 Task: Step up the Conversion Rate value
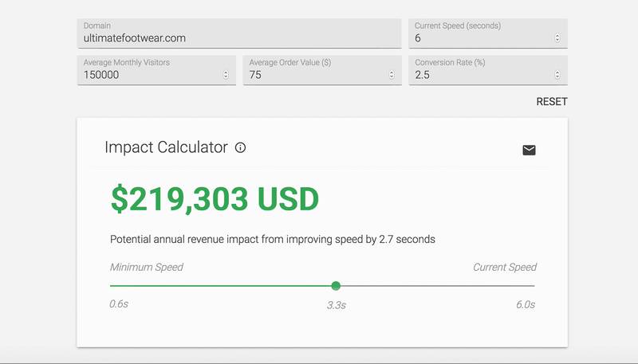click(557, 72)
